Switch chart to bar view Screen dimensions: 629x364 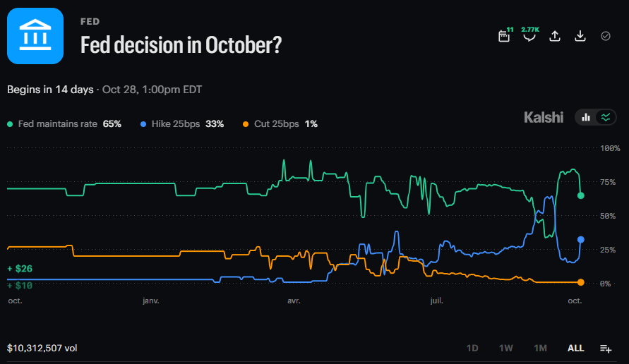point(586,117)
